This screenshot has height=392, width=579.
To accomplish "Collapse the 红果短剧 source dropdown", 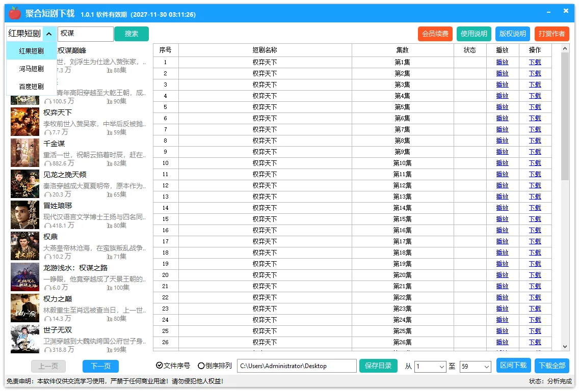I will click(49, 34).
